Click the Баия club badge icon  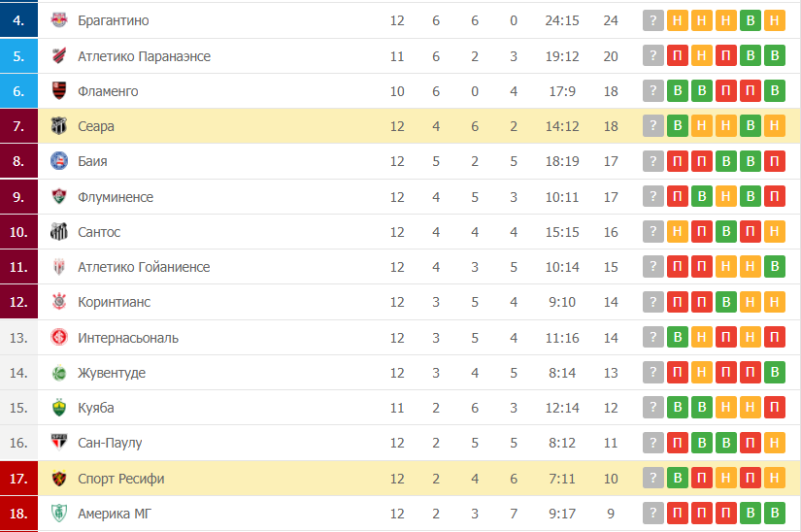point(59,161)
